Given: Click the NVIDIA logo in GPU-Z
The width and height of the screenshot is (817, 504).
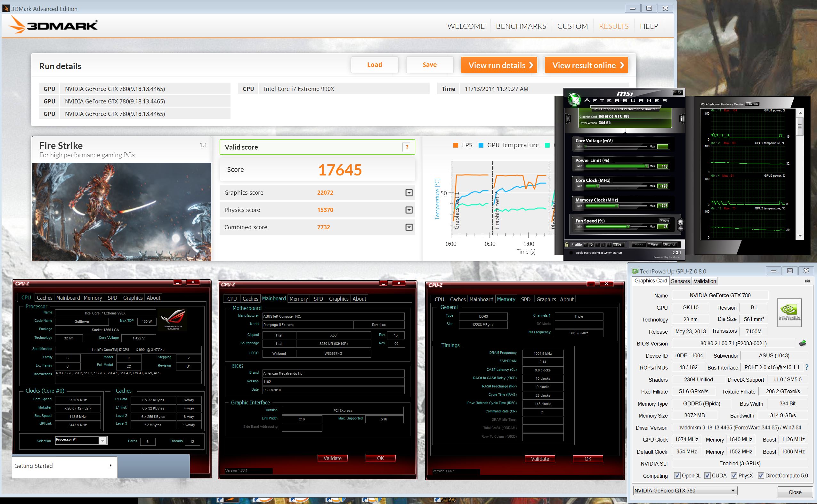Looking at the screenshot, I should click(789, 312).
